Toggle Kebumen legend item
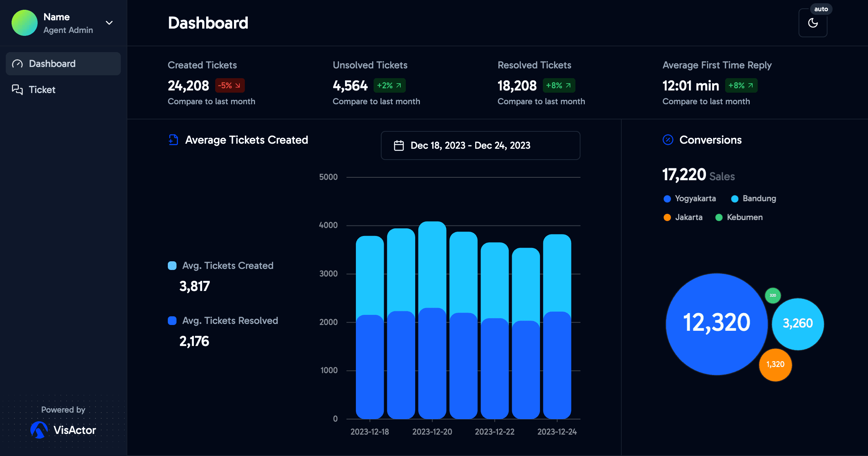Viewport: 868px width, 456px height. (x=744, y=218)
